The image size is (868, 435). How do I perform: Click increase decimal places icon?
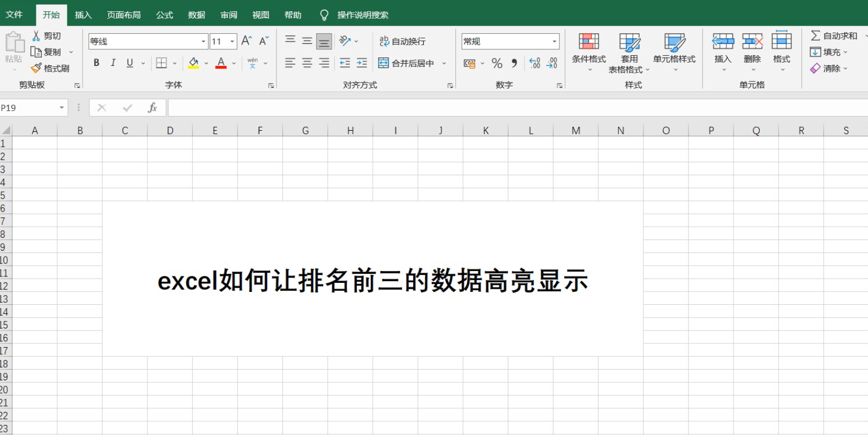coord(535,63)
